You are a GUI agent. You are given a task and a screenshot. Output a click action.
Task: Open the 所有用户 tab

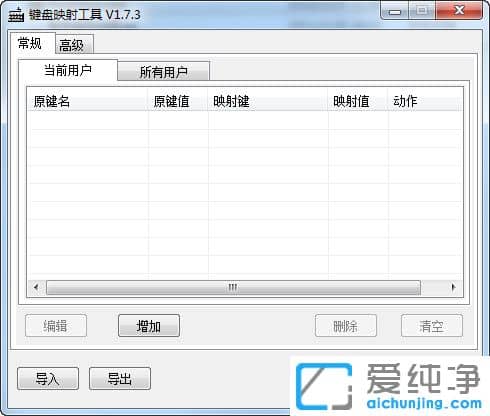(x=163, y=71)
